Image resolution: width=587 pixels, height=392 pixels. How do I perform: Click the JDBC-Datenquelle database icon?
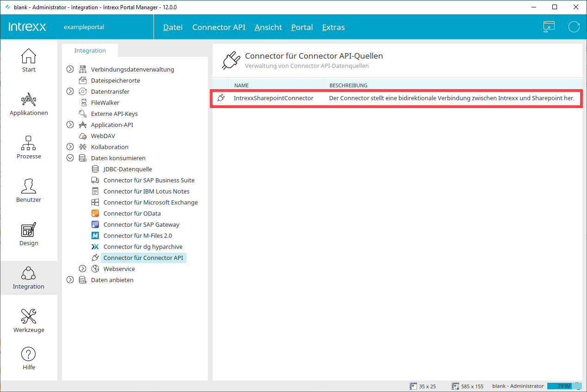[95, 169]
